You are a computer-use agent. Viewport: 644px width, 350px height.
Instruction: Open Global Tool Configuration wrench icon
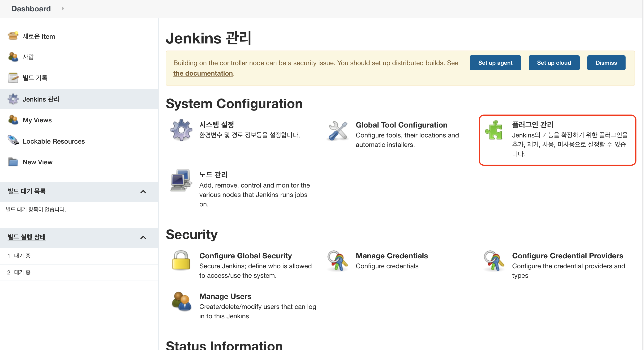point(338,131)
